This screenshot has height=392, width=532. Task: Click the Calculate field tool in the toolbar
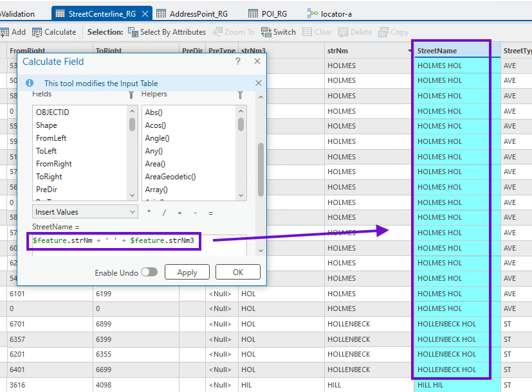(54, 31)
